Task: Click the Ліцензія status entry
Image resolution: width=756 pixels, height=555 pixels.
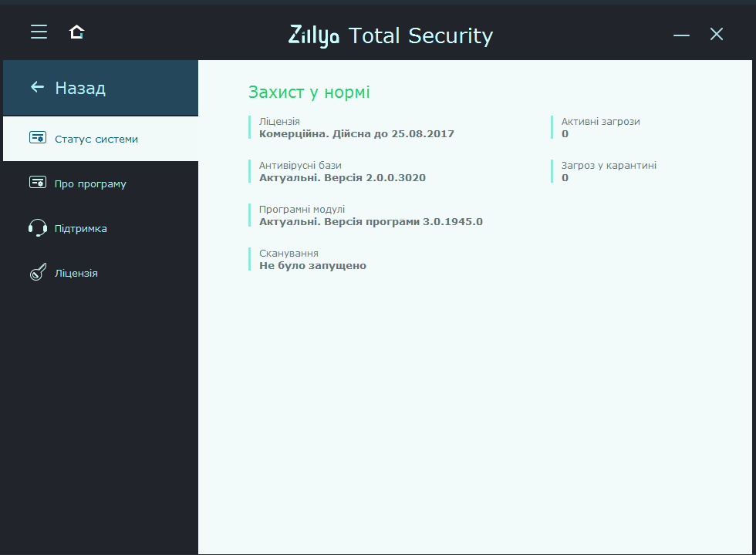Action: click(357, 127)
